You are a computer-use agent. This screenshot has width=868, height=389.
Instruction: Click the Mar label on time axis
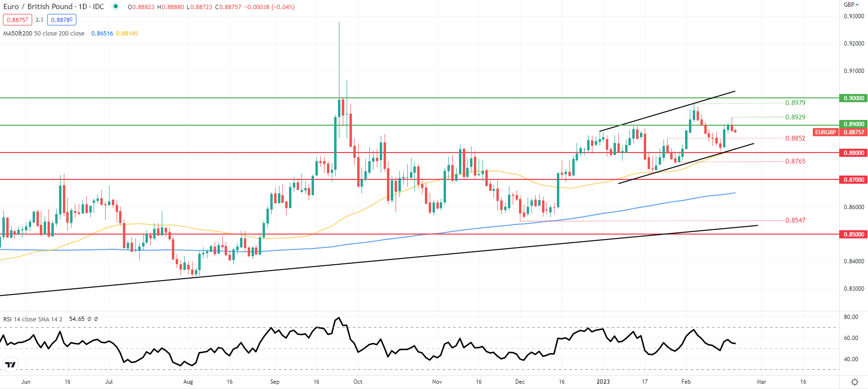coord(761,382)
